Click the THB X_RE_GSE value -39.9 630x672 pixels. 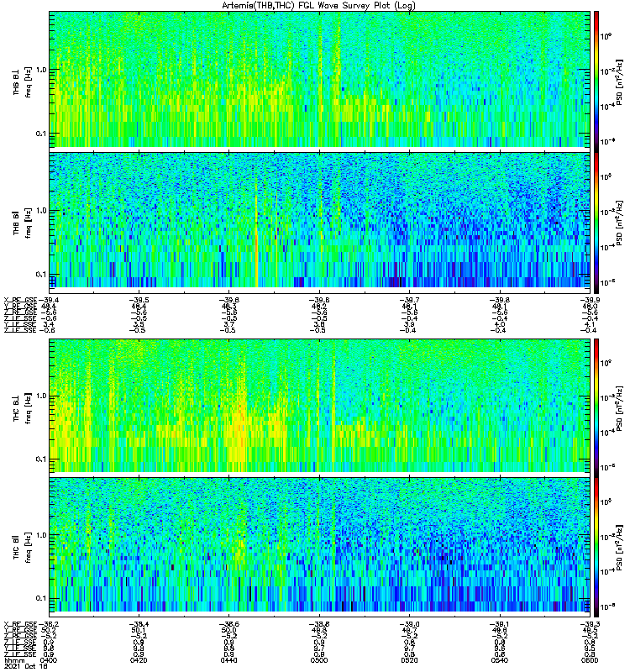tap(589, 300)
